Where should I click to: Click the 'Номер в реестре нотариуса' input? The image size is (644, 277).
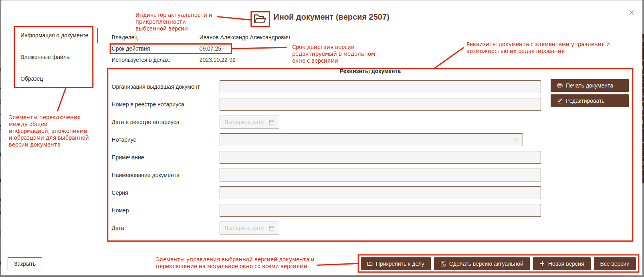point(380,104)
